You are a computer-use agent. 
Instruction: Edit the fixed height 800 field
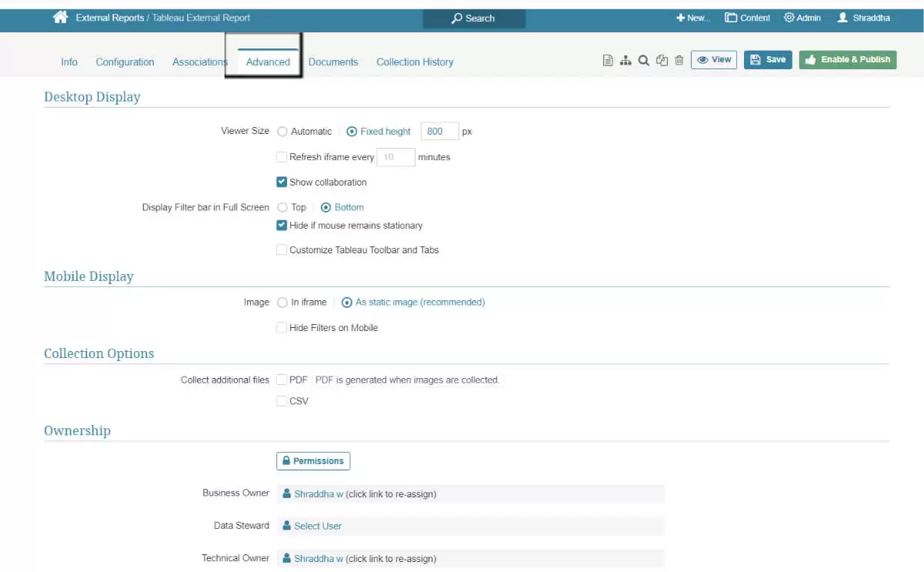tap(440, 132)
